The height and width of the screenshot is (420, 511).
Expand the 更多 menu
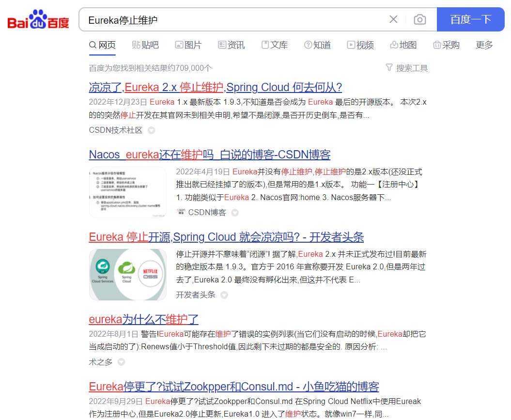coord(484,45)
